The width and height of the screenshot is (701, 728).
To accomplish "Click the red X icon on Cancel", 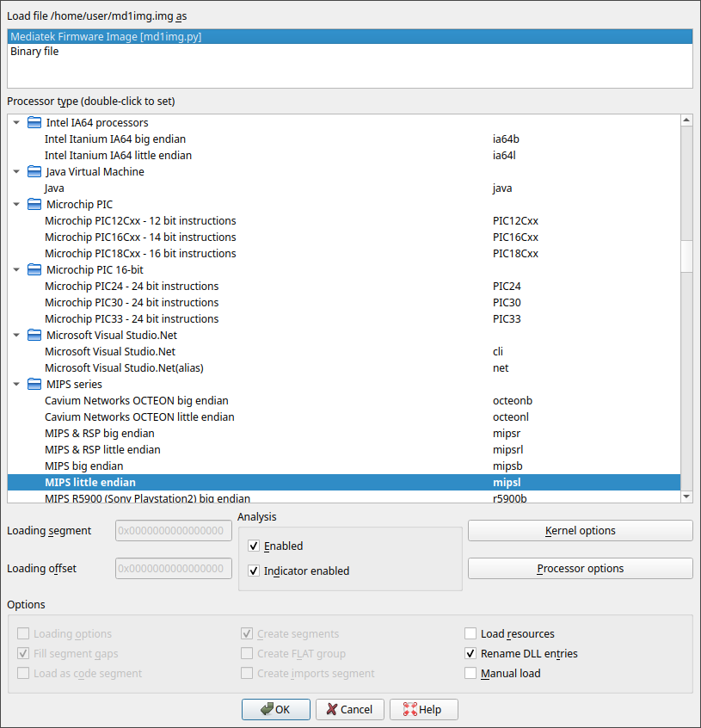I will pos(332,709).
